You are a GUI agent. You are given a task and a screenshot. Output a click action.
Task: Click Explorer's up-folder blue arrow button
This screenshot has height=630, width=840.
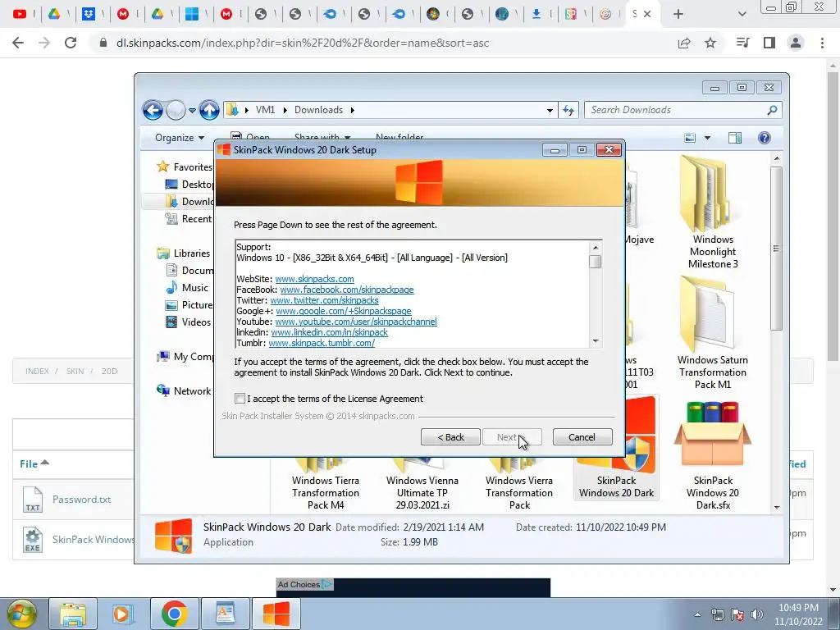[209, 111]
